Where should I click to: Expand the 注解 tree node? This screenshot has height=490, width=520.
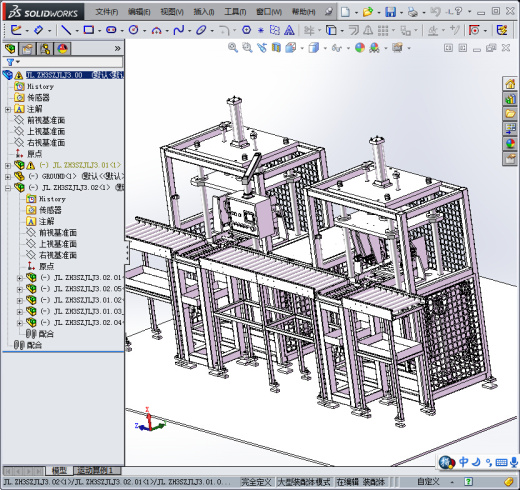(x=8, y=109)
